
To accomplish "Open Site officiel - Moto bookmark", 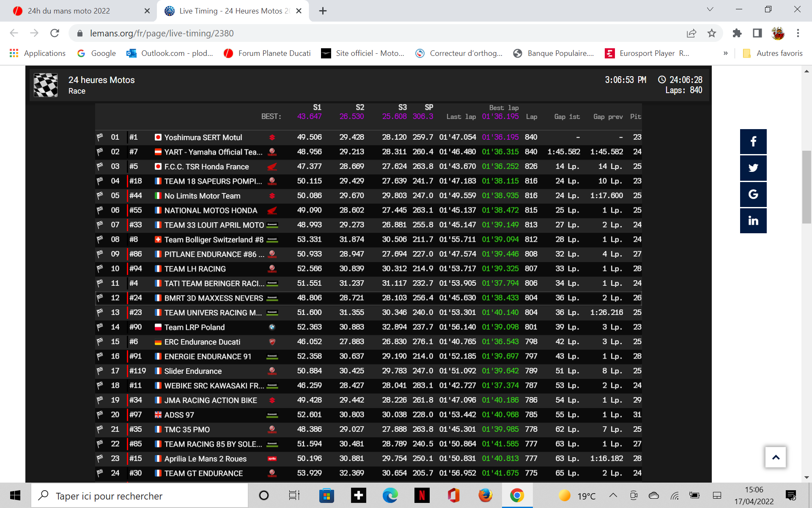I will [363, 53].
